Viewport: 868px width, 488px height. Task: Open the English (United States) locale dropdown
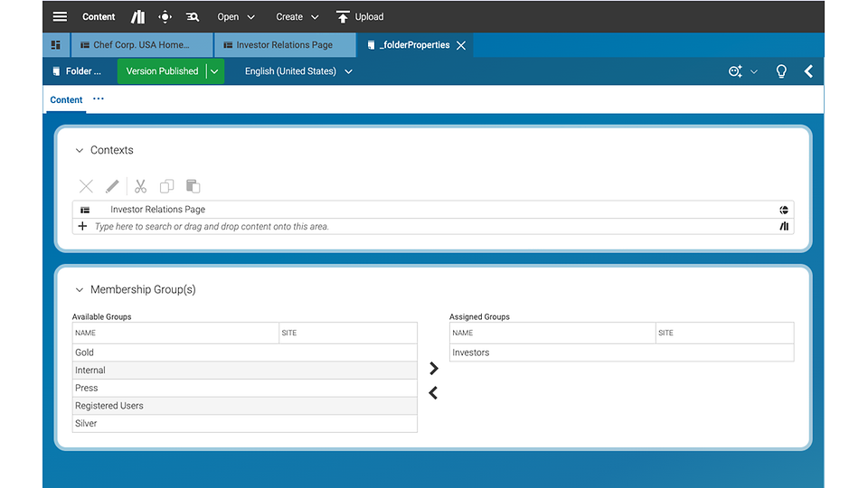(x=298, y=71)
